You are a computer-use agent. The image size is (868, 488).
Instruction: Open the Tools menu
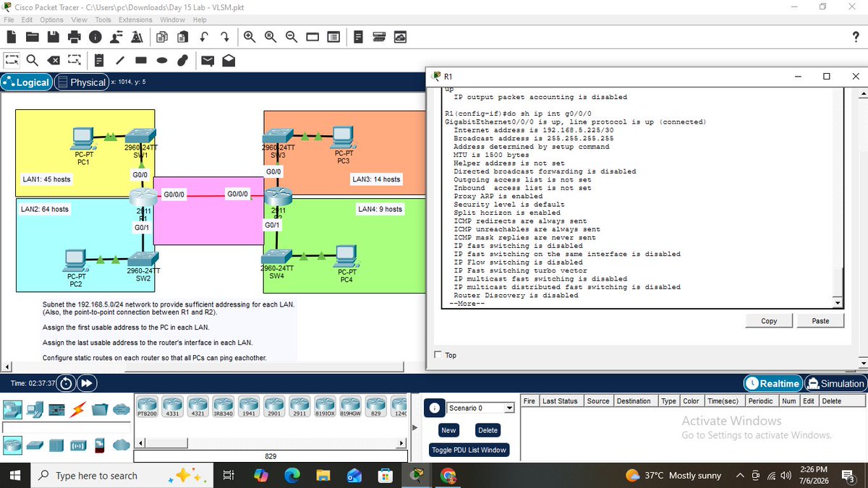[x=103, y=20]
